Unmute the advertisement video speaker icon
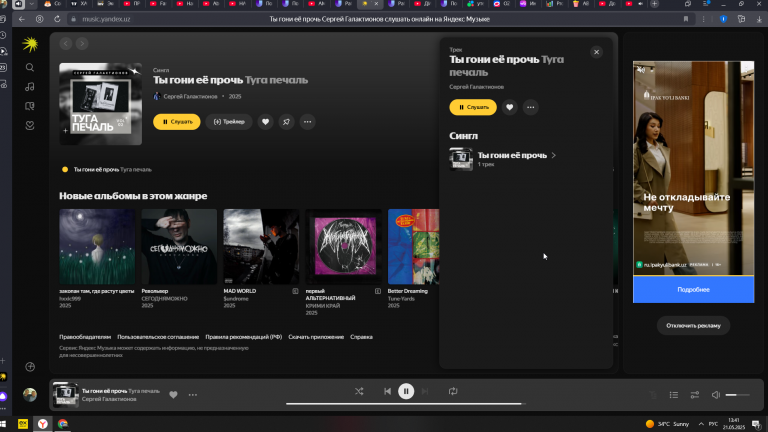 pyautogui.click(x=641, y=70)
